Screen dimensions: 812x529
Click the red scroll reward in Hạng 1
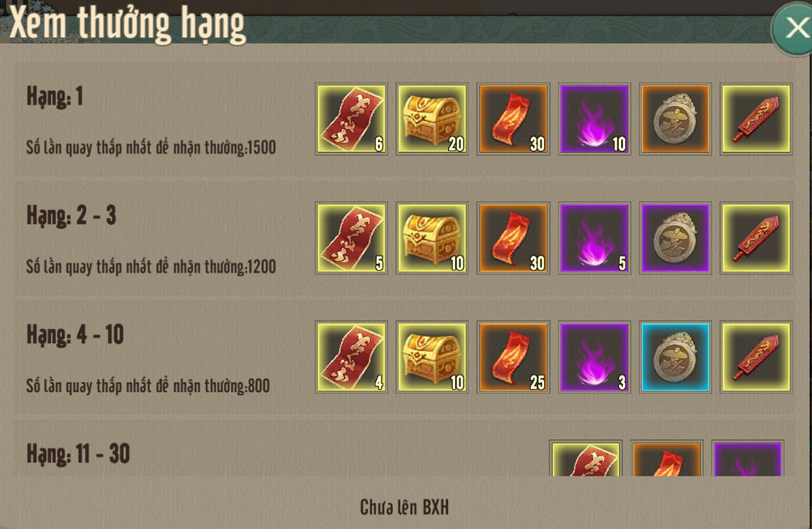pos(351,119)
